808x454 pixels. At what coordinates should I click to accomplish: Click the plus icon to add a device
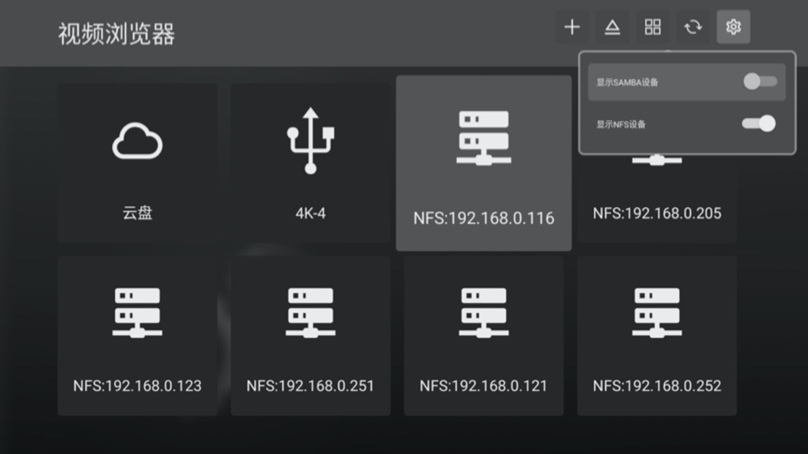(x=572, y=28)
